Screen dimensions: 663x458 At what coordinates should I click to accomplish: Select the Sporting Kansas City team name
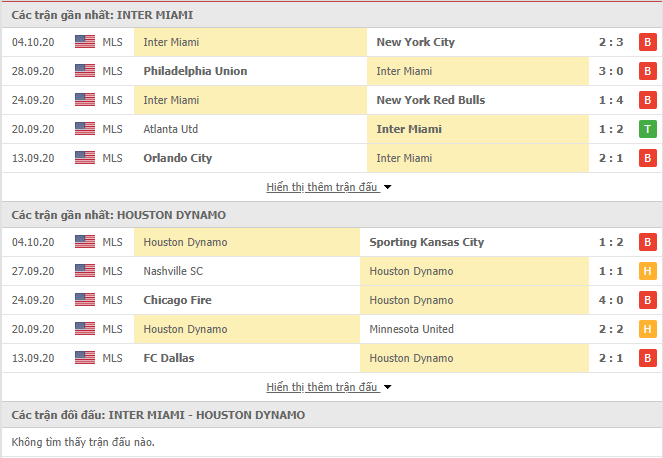426,242
